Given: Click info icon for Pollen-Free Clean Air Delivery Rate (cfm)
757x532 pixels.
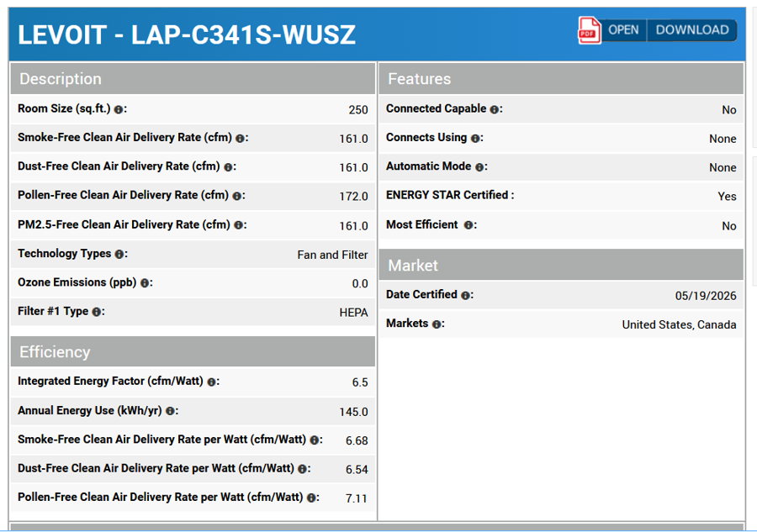Looking at the screenshot, I should point(236,197).
